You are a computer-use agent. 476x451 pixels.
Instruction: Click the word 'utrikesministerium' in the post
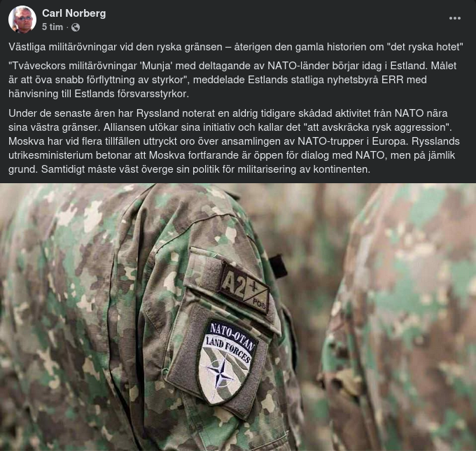[x=50, y=155]
